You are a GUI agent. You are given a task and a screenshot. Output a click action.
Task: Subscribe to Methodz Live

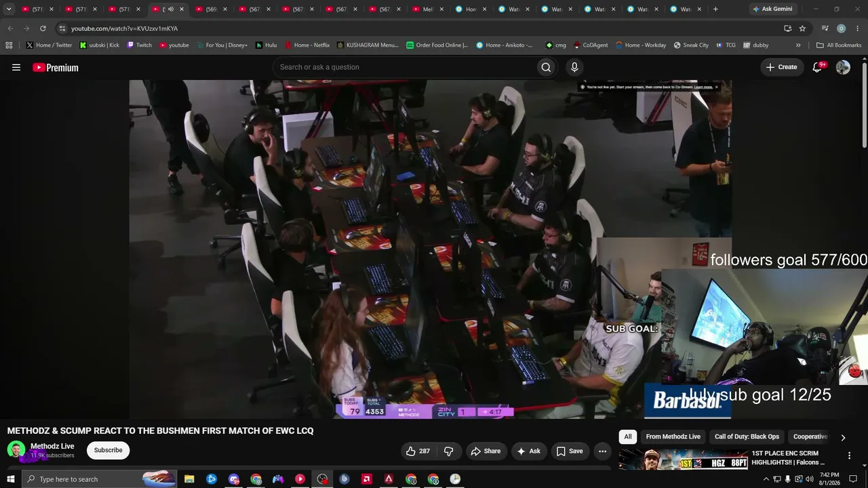(x=108, y=450)
